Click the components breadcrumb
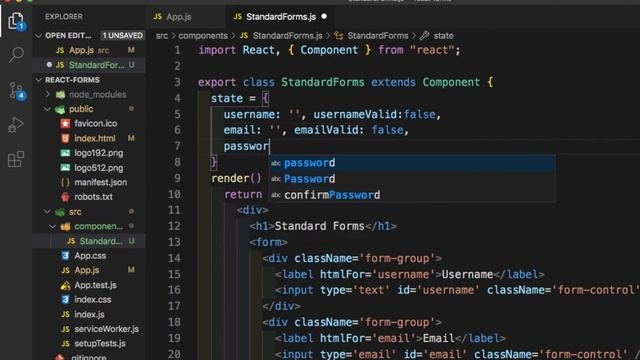The width and height of the screenshot is (640, 360). [x=203, y=36]
